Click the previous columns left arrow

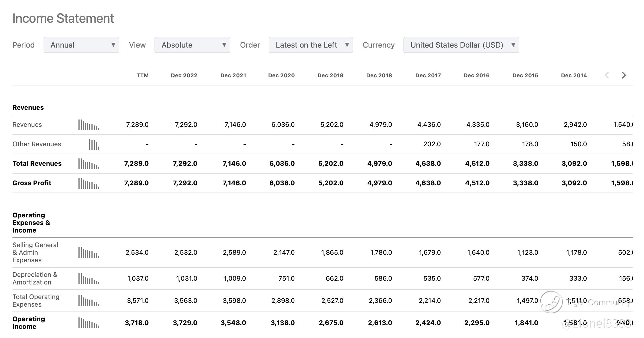pos(607,75)
